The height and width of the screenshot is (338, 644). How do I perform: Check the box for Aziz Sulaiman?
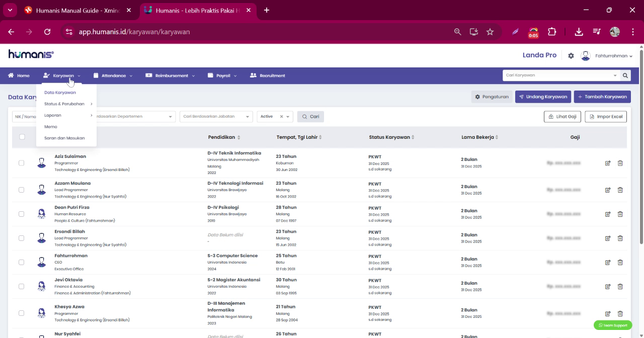[x=21, y=163]
